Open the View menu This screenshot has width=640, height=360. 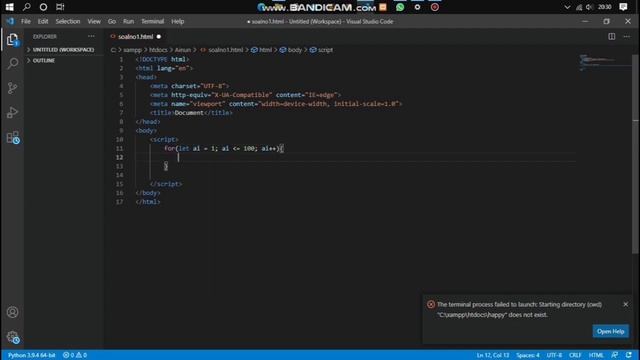point(94,21)
